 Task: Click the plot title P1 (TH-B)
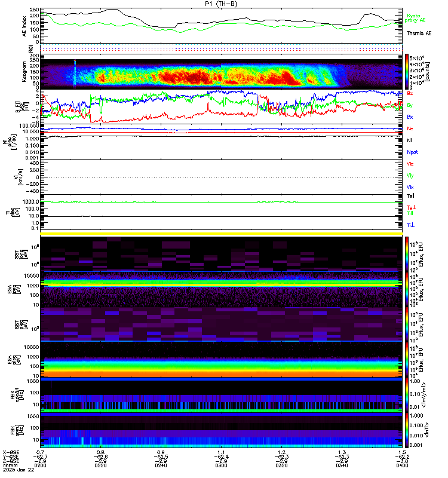tap(220, 4)
